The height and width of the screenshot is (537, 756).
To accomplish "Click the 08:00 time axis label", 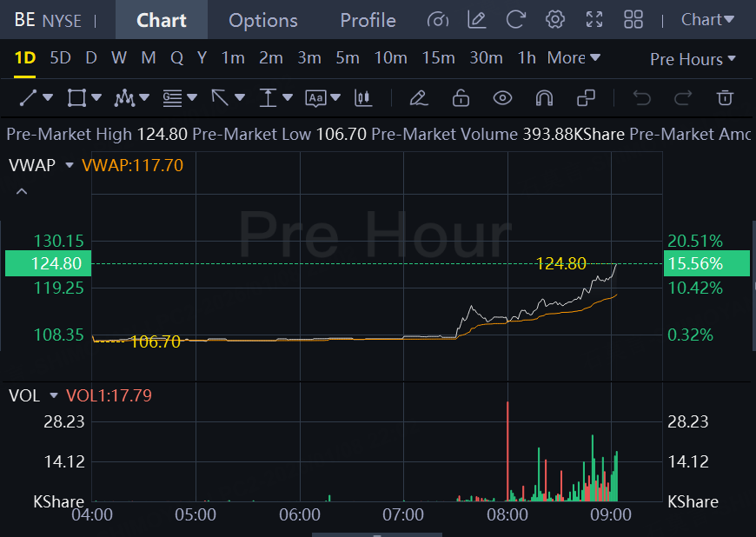I will (507, 514).
